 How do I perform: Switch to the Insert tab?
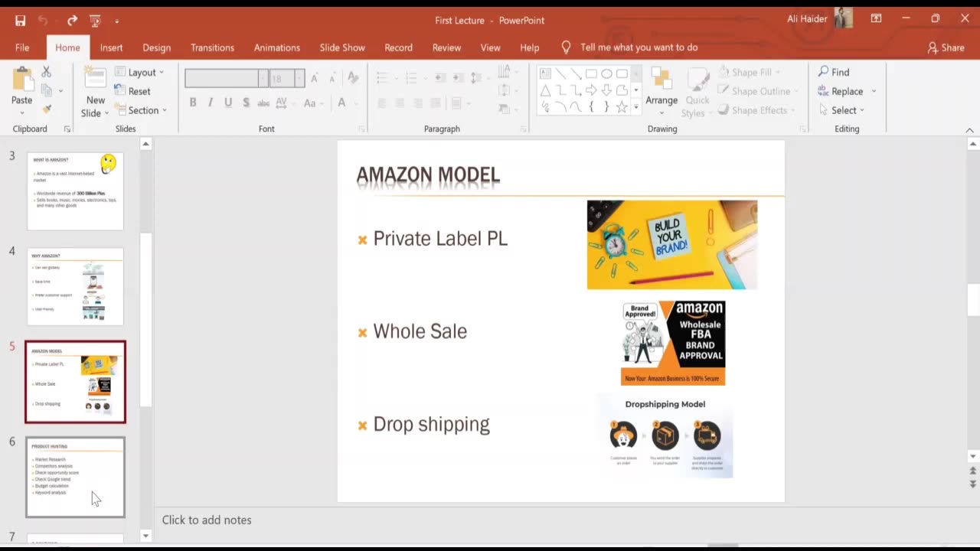(x=111, y=47)
